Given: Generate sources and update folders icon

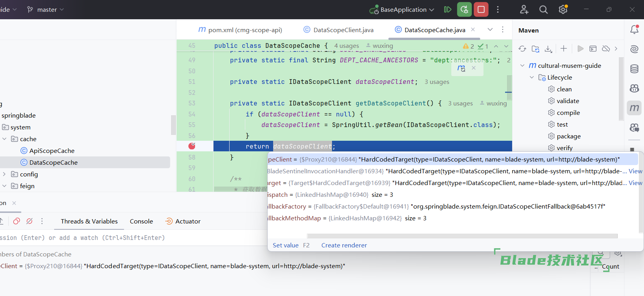Looking at the screenshot, I should pyautogui.click(x=535, y=49).
